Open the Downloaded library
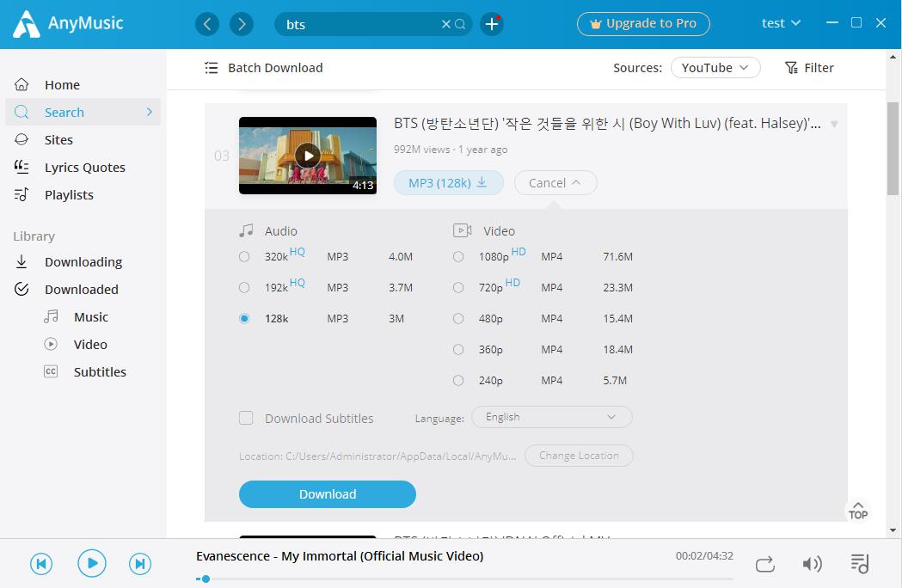902x588 pixels. pyautogui.click(x=83, y=290)
